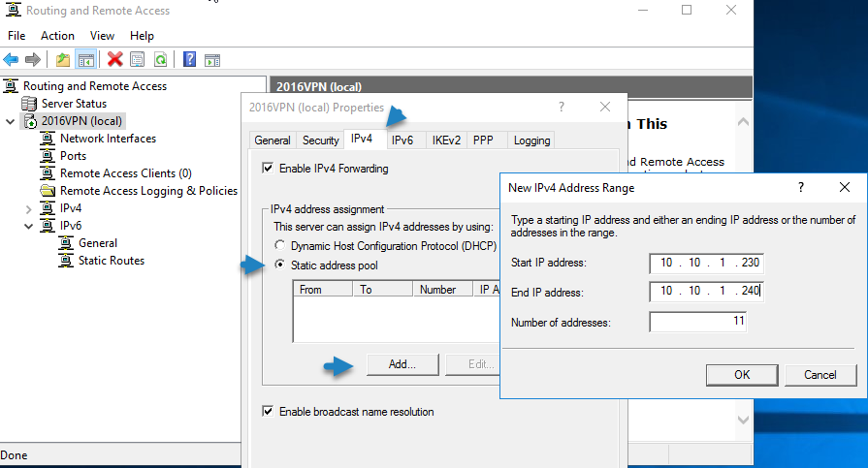Click the Back arrow toolbar icon
Image resolution: width=868 pixels, height=468 pixels.
pyautogui.click(x=12, y=59)
